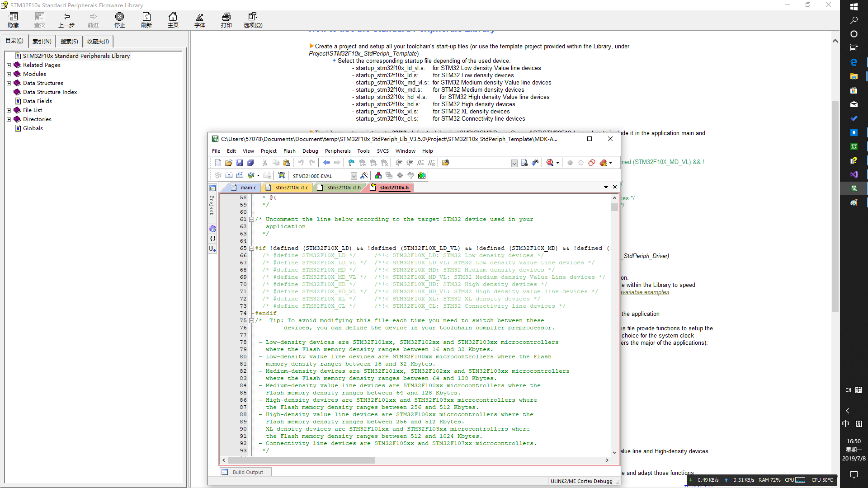Click the Keil editor vertical scrollbar down arrow
Viewport: 868px width, 488px height.
[x=614, y=452]
